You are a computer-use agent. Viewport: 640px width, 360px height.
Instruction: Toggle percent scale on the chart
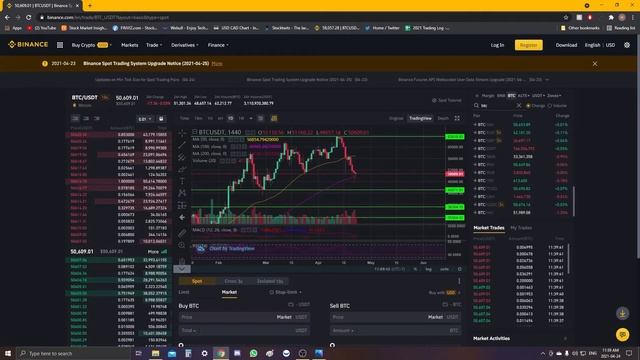pyautogui.click(x=415, y=269)
